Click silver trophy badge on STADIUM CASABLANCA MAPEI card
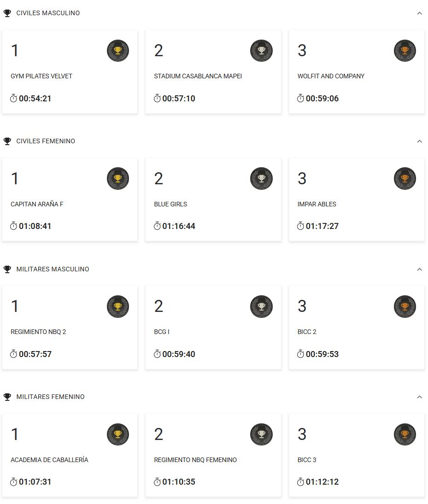 261,51
